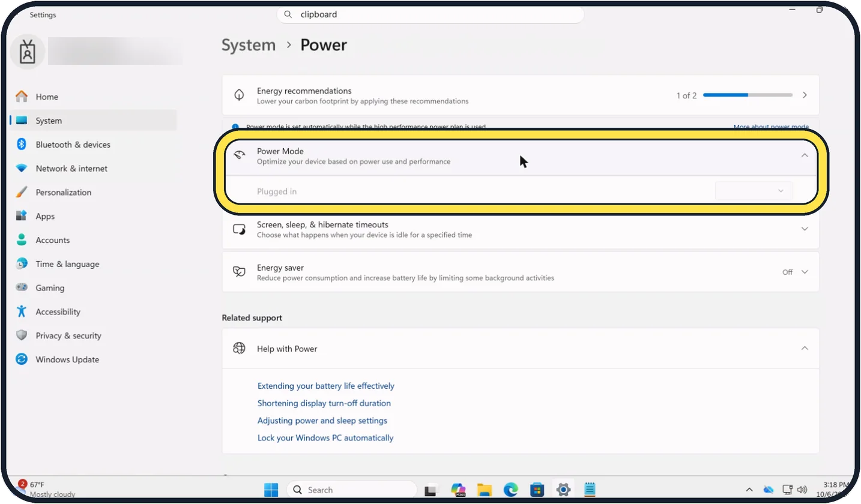Select System in the settings sidebar
The width and height of the screenshot is (861, 504).
point(94,121)
